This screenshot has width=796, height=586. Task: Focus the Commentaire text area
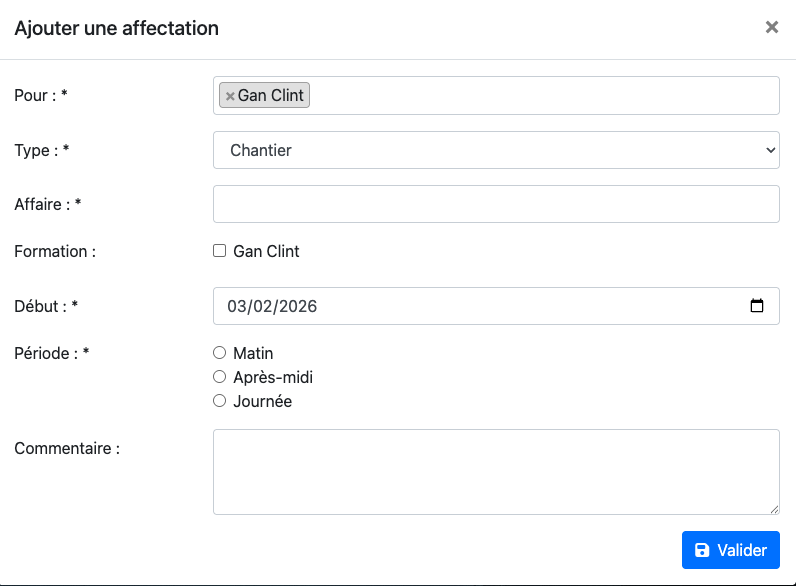tap(496, 472)
